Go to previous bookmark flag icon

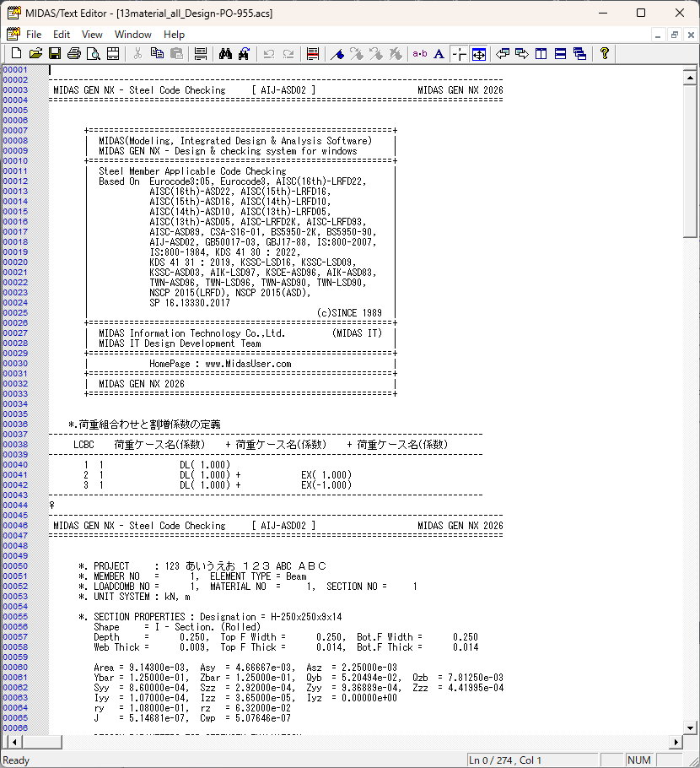click(376, 53)
